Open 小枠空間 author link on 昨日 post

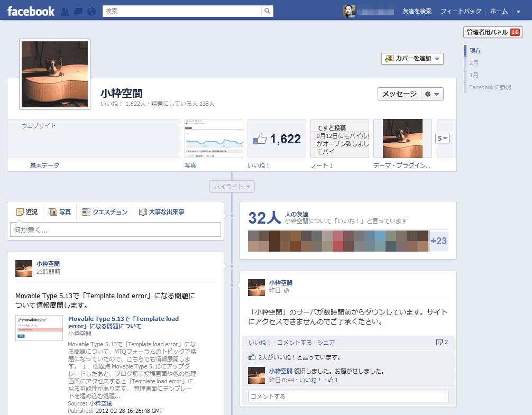point(281,282)
